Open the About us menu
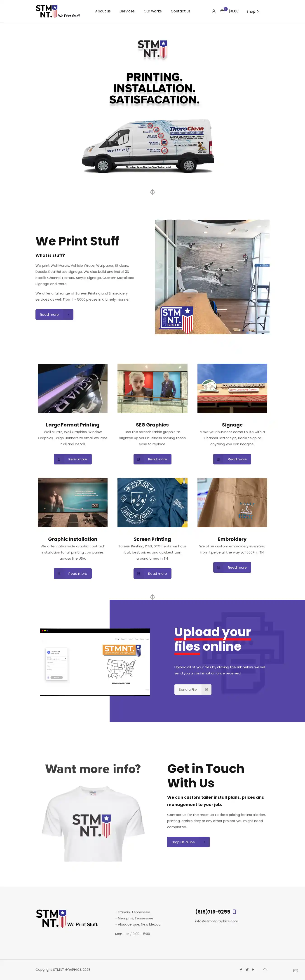Screen dimensions: 305x980 103,11
